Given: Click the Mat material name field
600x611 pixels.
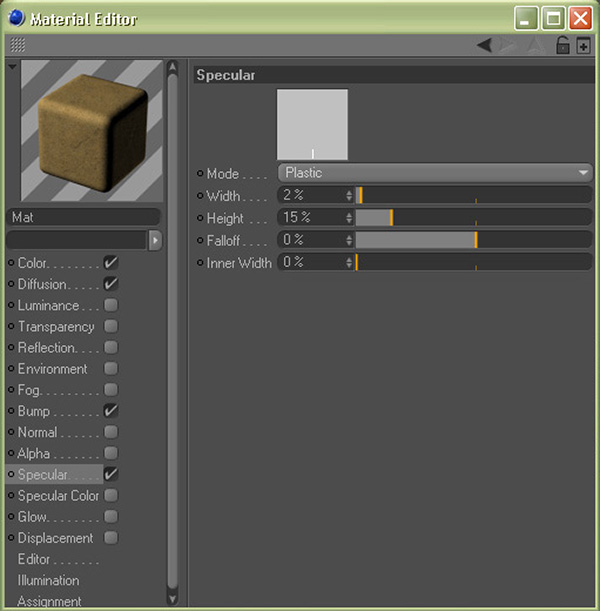Looking at the screenshot, I should point(84,217).
